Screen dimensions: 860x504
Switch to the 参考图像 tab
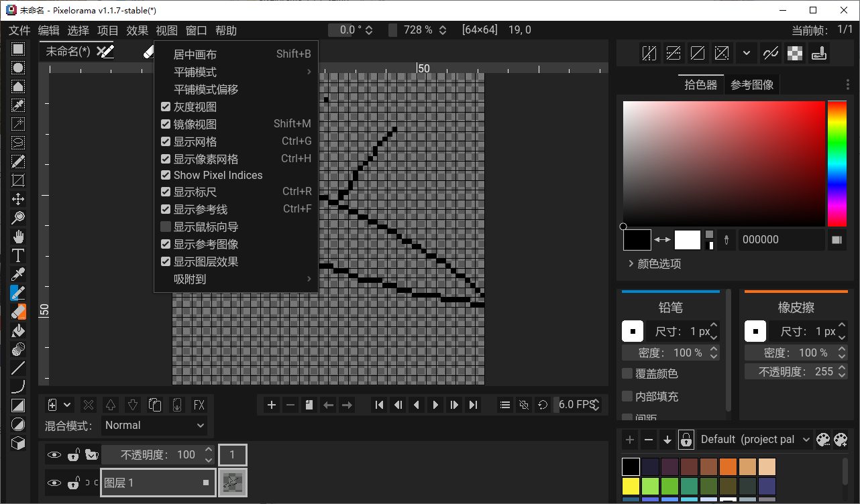[752, 84]
